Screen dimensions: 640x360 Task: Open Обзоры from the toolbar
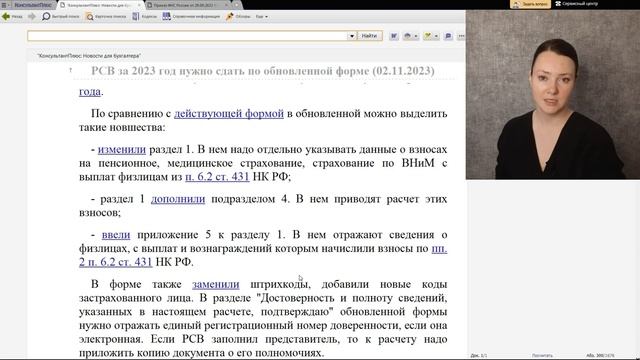pos(238,17)
